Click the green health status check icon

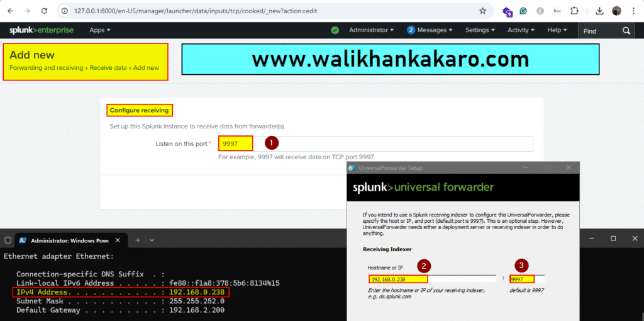(x=335, y=30)
